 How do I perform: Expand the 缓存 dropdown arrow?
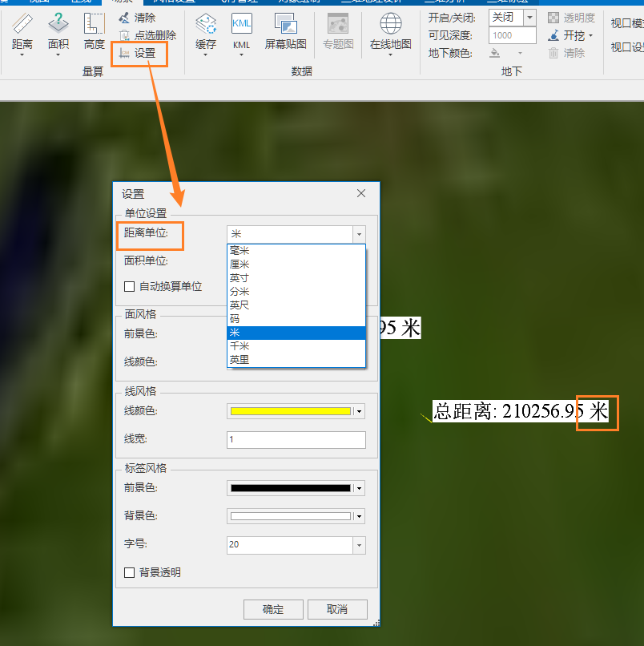click(206, 55)
